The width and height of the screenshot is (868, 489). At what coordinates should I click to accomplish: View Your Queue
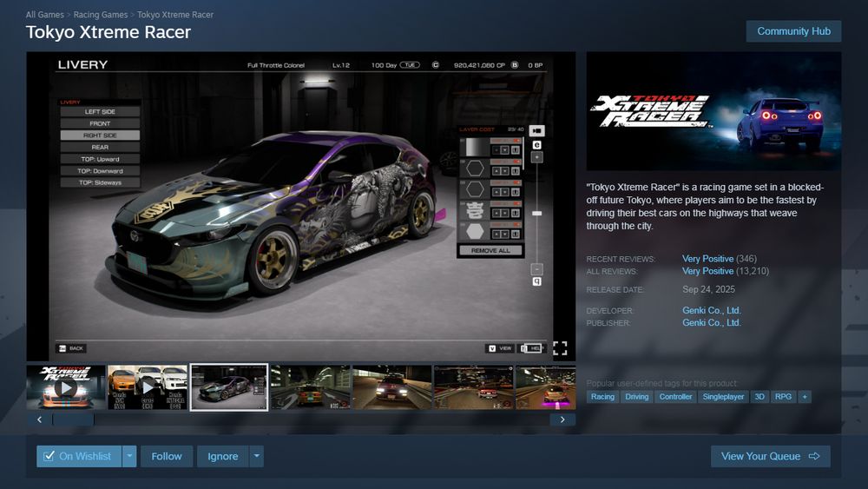770,456
